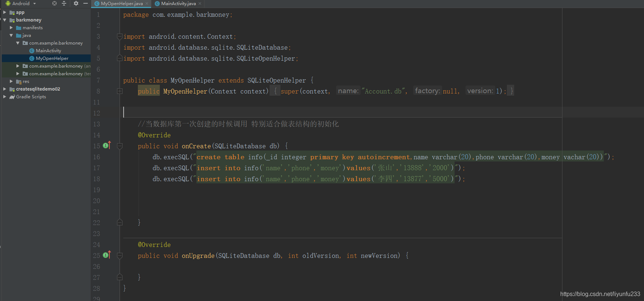Viewport: 644px width, 301px height.
Task: Click the app module folder icon
Action: pyautogui.click(x=12, y=12)
